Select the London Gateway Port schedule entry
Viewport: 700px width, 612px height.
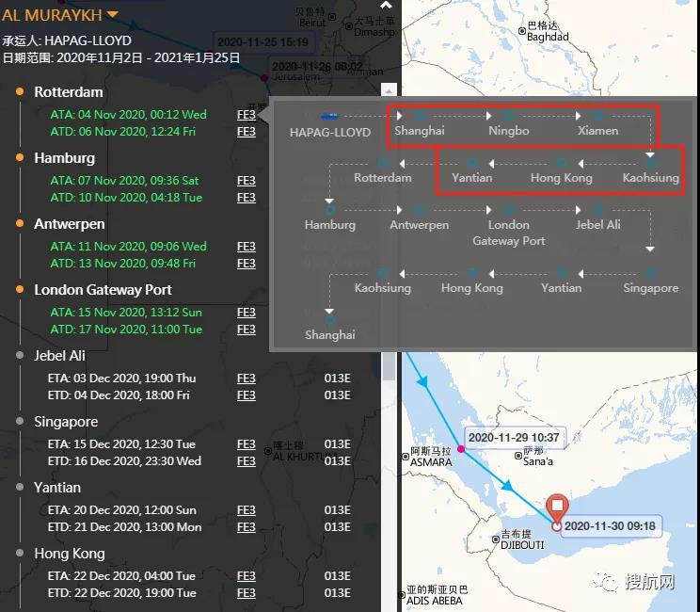[103, 290]
